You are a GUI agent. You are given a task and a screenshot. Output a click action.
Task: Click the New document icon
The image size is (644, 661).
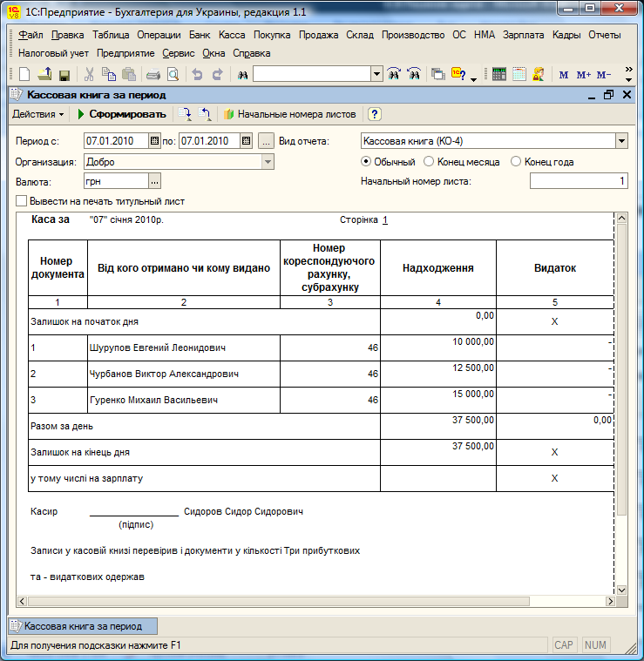click(24, 75)
